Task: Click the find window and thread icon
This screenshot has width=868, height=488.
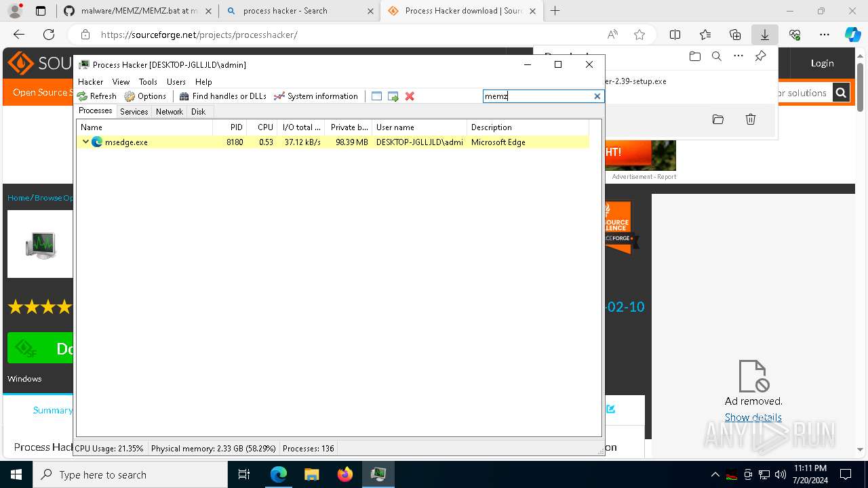Action: [393, 96]
